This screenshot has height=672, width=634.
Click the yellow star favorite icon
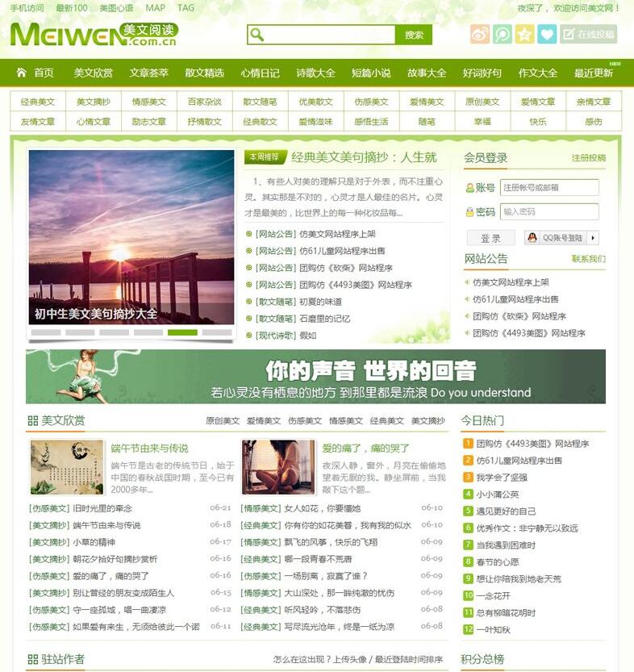pos(524,34)
